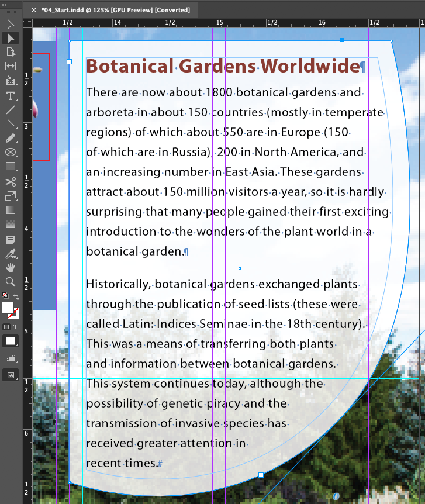Image resolution: width=425 pixels, height=504 pixels.
Task: Select the Eyedropper tool
Action: 11,254
